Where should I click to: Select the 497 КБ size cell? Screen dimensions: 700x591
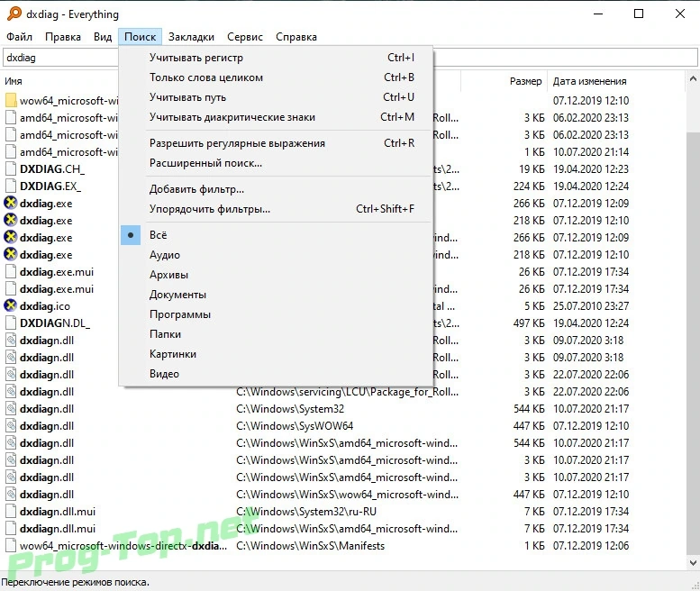529,323
